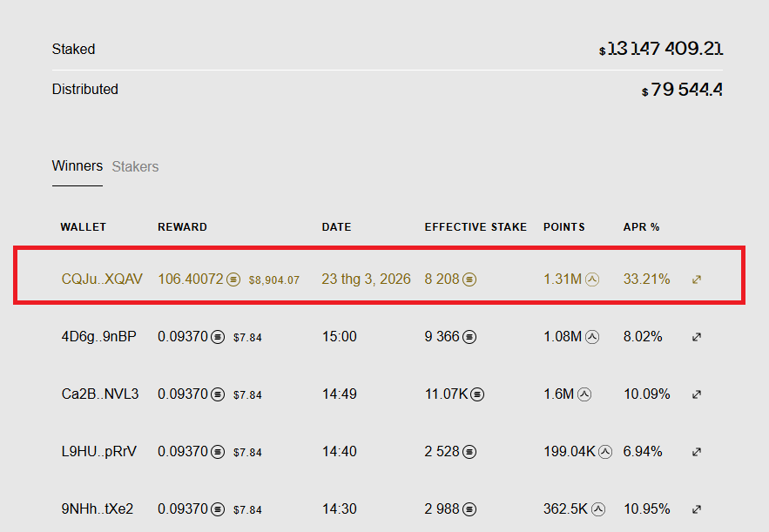Switch to the Winners tab
769x532 pixels.
point(78,166)
